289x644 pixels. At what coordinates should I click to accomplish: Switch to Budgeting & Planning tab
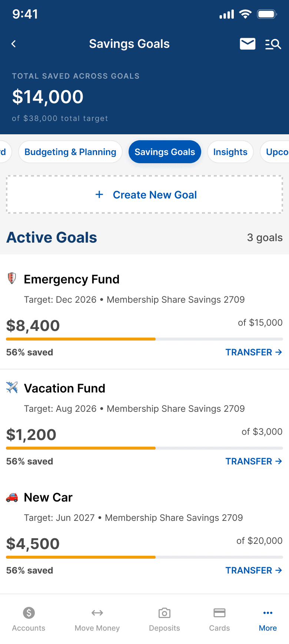click(70, 152)
